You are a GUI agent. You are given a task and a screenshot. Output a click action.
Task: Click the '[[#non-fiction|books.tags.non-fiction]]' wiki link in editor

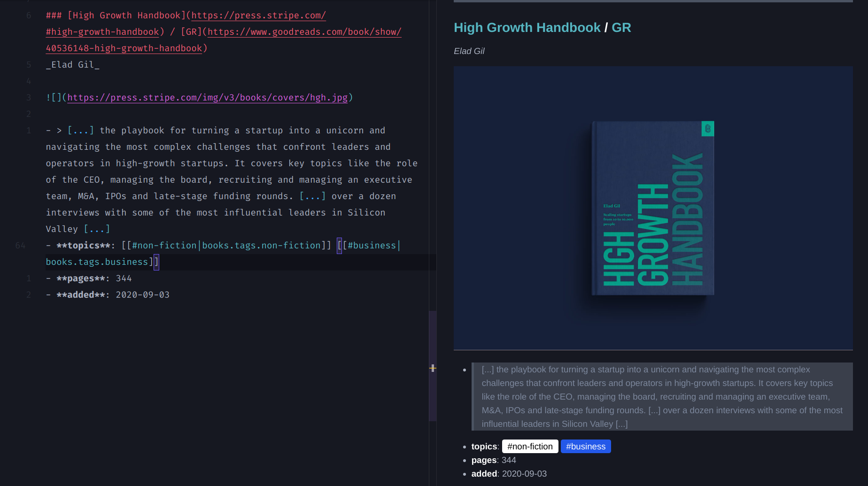[x=226, y=246]
